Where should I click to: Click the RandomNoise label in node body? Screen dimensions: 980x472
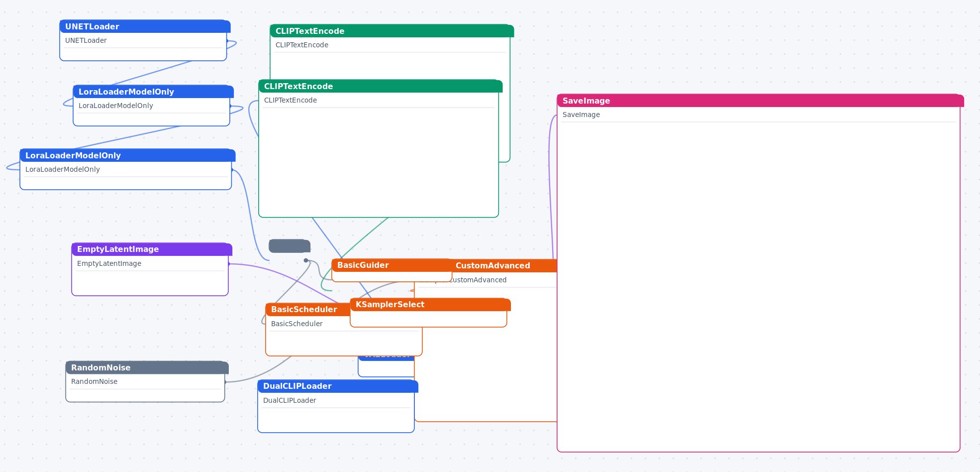tap(94, 381)
